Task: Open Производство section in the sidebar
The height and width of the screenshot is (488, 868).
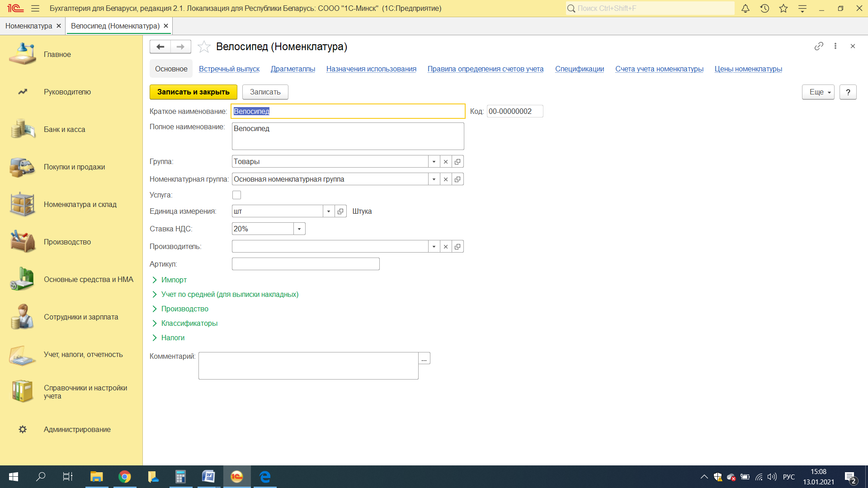Action: [x=67, y=242]
